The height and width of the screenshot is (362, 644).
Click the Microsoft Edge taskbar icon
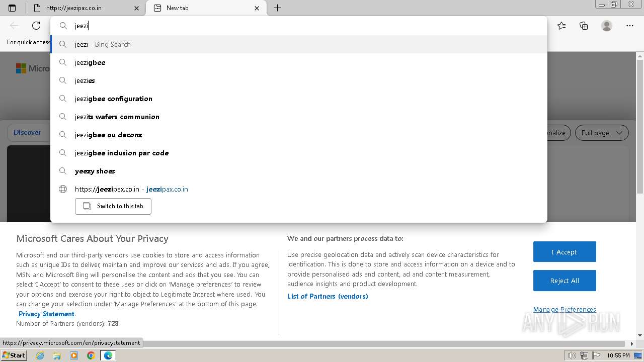coord(108,355)
